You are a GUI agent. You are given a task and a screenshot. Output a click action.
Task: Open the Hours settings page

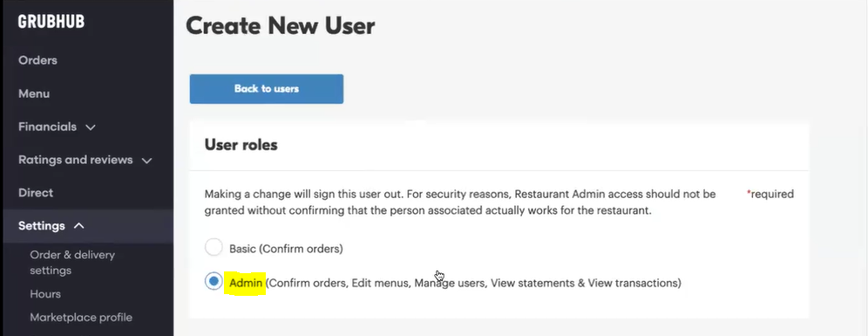pos(45,294)
